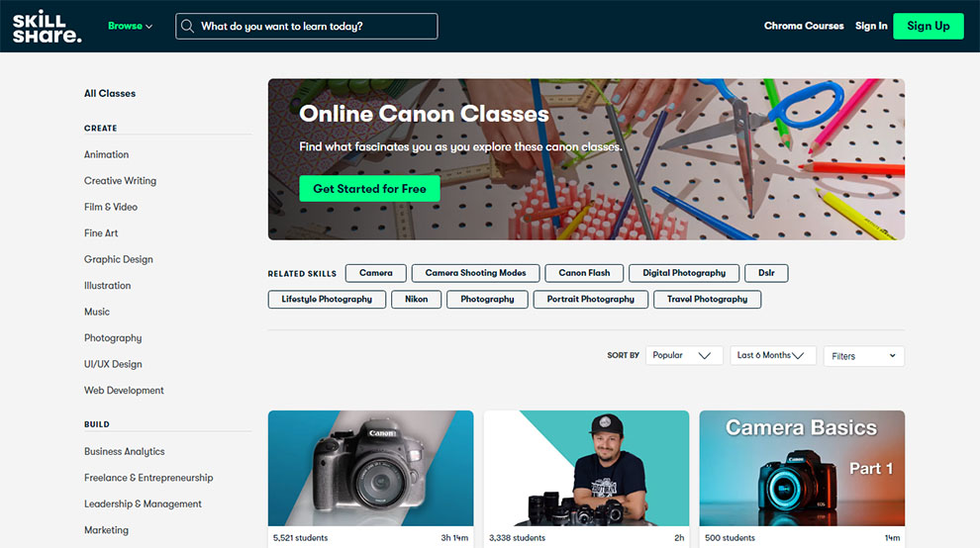Image resolution: width=980 pixels, height=548 pixels.
Task: Open the Camera Basics Part 1 thumbnail
Action: pos(802,468)
